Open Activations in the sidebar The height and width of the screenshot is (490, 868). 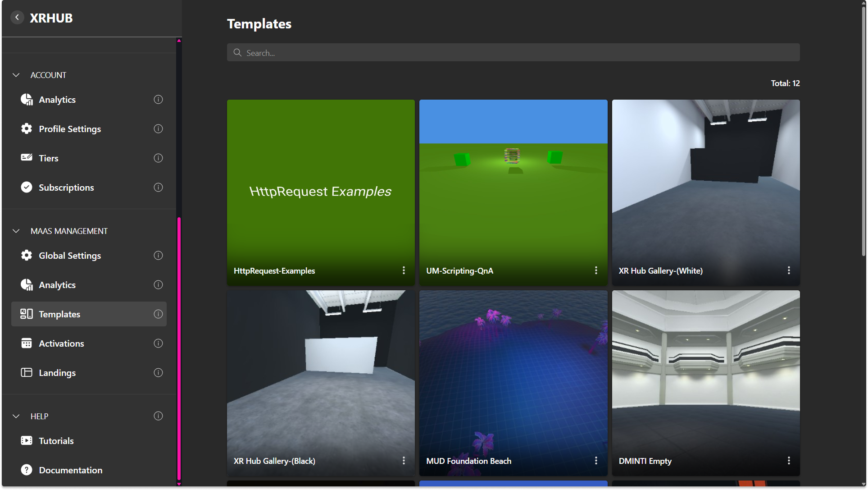pyautogui.click(x=61, y=343)
